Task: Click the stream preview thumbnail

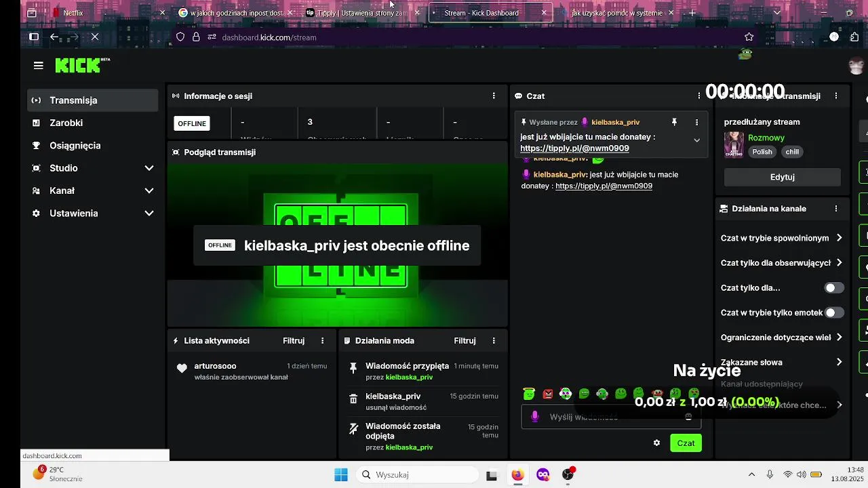Action: (x=338, y=245)
